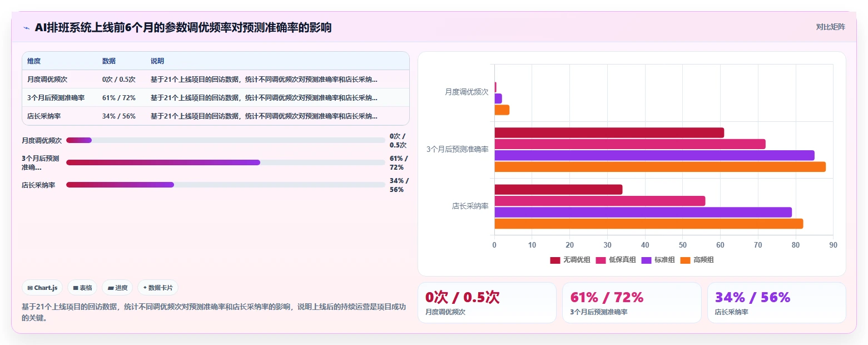Select the 表格 chip
The width and height of the screenshot is (868, 345).
[x=82, y=288]
